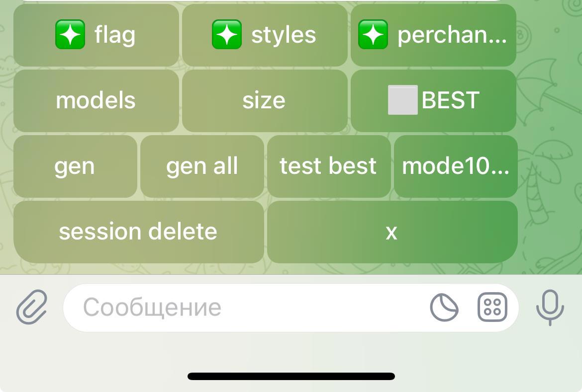Screen dimensions: 582x392
Task: Click the bot keyboard grid icon
Action: [x=492, y=308]
